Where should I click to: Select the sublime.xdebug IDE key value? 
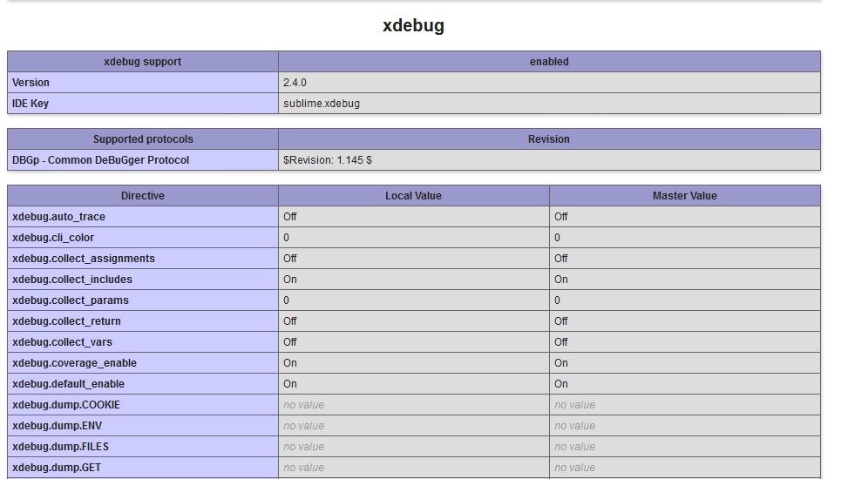coord(321,104)
